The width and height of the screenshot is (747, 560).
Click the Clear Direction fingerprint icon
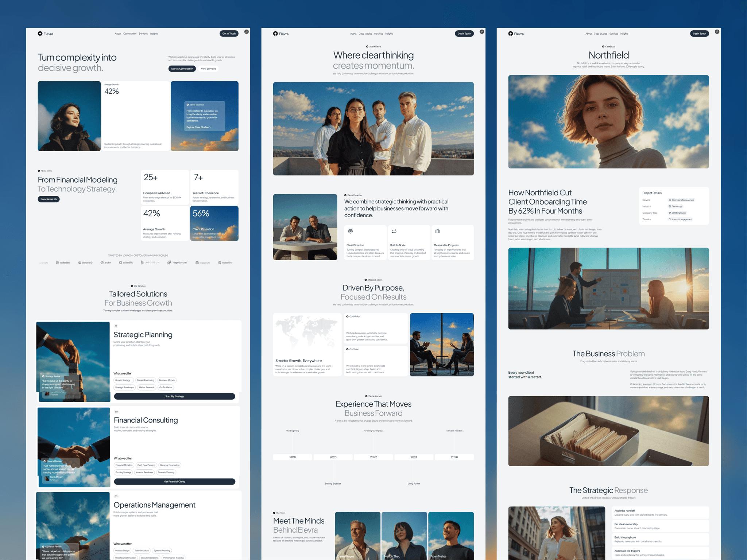(350, 231)
